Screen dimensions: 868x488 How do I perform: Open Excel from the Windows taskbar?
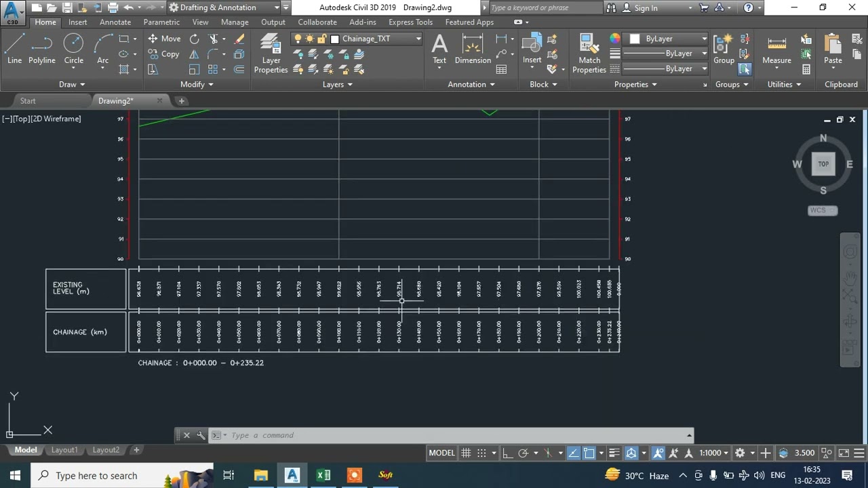(323, 475)
